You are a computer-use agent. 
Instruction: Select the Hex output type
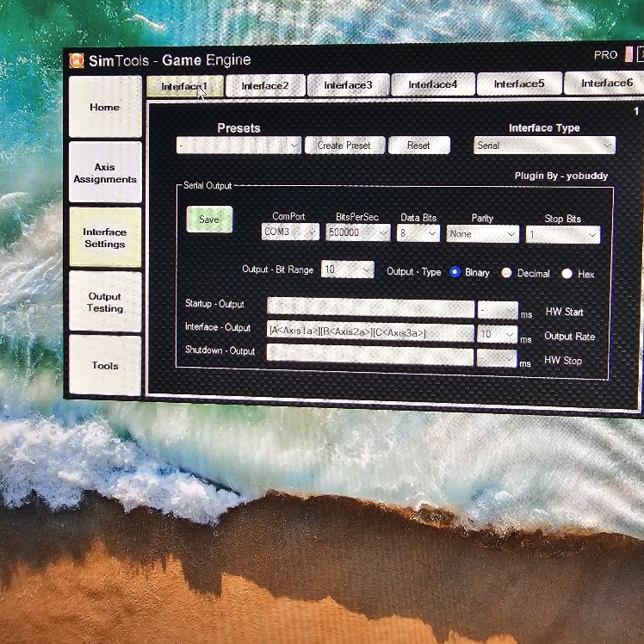(x=567, y=274)
